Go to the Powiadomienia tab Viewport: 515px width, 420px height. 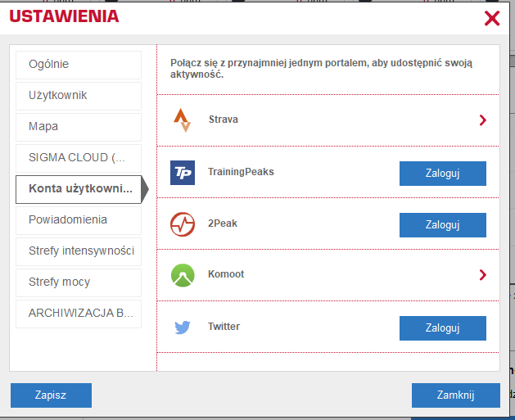coord(79,220)
